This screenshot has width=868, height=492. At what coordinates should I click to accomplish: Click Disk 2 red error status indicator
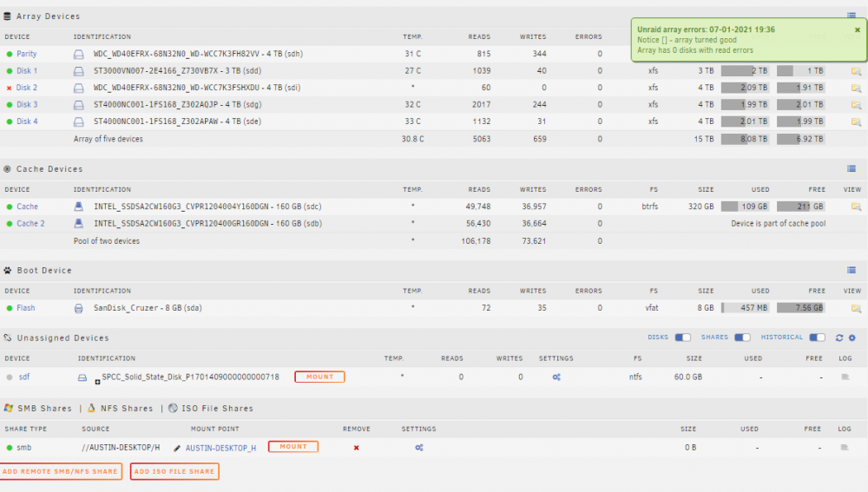point(9,88)
